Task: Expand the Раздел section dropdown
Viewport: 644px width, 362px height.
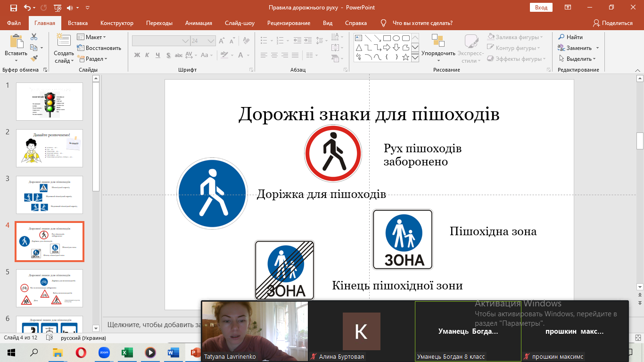Action: click(92, 59)
